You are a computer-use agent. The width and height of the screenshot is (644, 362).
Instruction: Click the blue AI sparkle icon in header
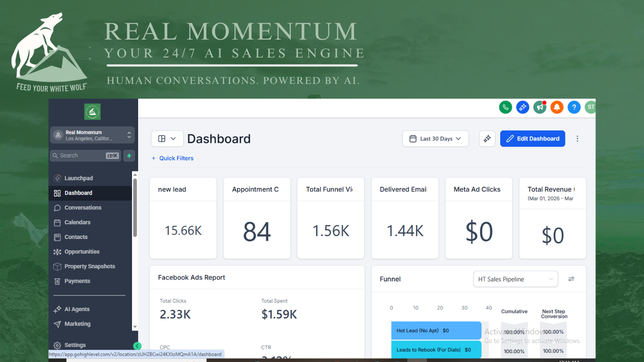[x=522, y=107]
